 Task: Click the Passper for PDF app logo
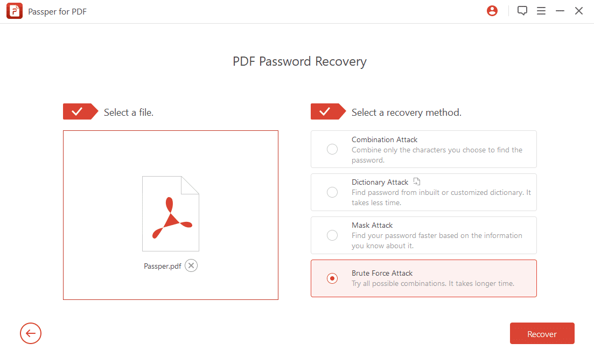point(15,11)
